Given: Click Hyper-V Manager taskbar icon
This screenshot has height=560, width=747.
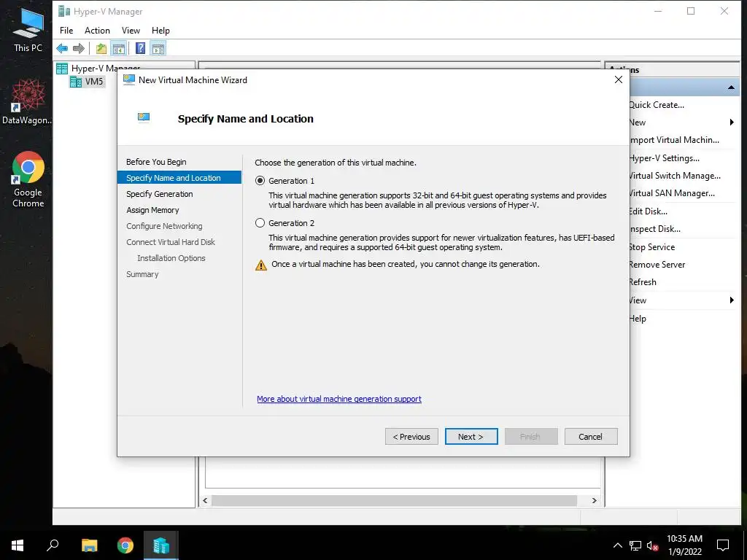Looking at the screenshot, I should pyautogui.click(x=161, y=545).
